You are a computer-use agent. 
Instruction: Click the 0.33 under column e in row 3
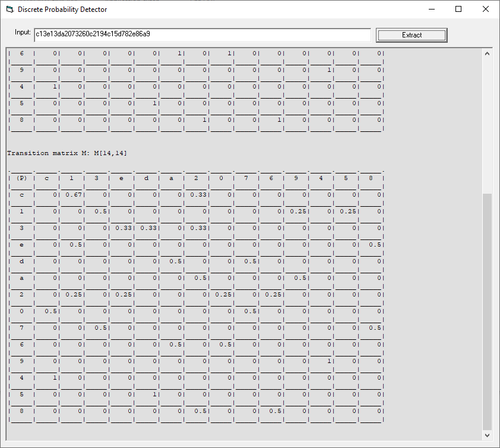124,228
